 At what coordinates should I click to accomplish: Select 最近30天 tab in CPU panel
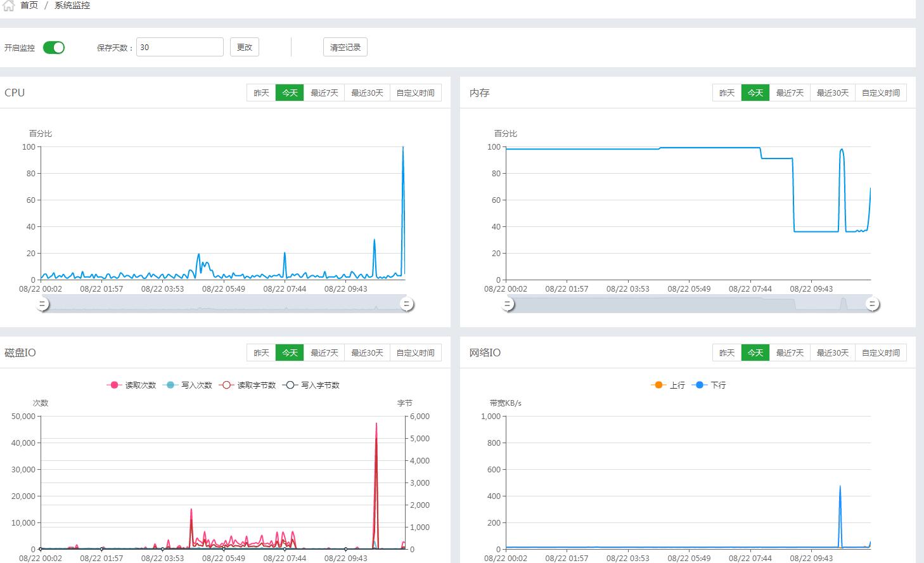pos(368,93)
